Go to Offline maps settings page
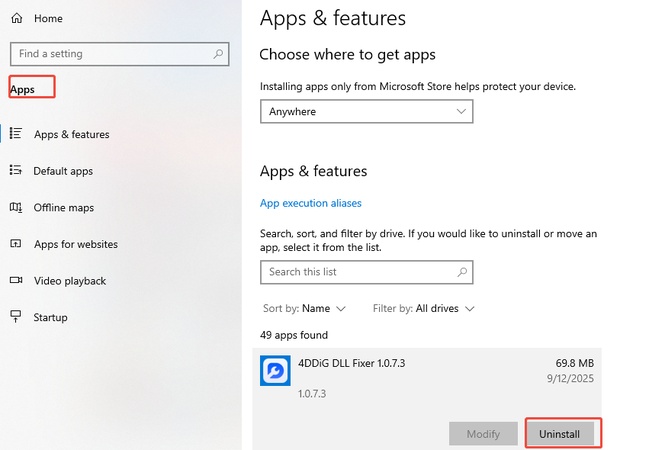This screenshot has height=450, width=665. pos(64,208)
